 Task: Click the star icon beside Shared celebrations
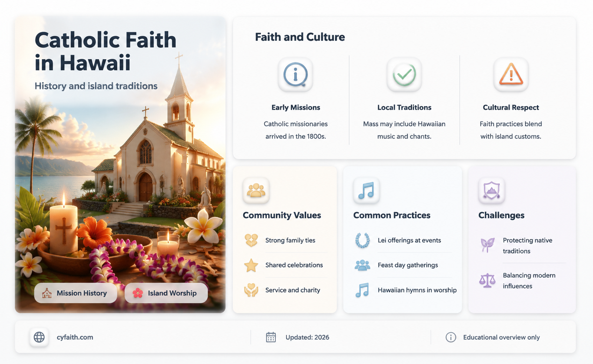click(x=251, y=265)
